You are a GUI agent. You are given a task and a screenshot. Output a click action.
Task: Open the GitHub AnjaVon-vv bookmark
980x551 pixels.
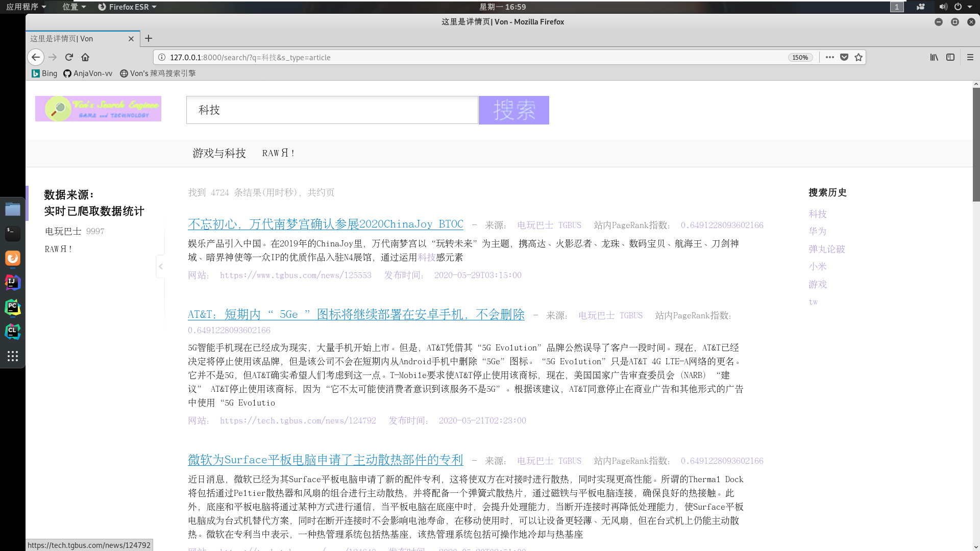[x=87, y=73]
